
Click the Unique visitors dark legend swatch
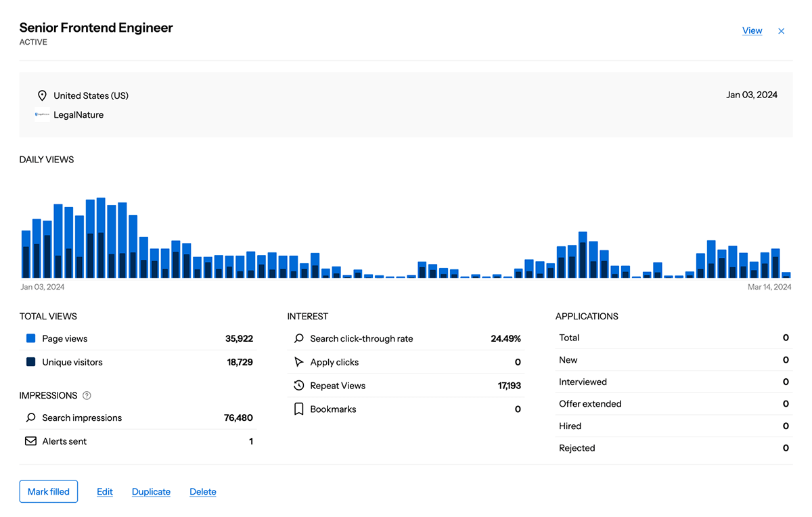(30, 362)
